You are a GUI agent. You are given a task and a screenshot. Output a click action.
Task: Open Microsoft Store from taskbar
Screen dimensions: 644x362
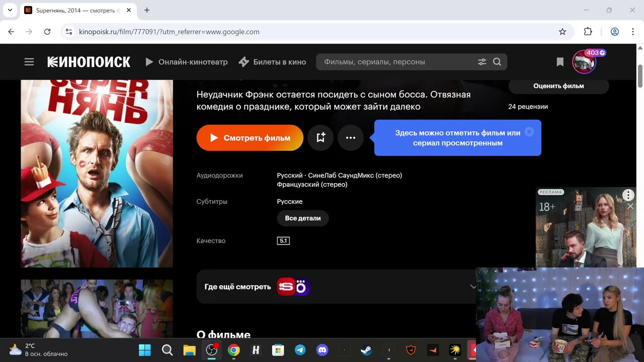coord(278,350)
